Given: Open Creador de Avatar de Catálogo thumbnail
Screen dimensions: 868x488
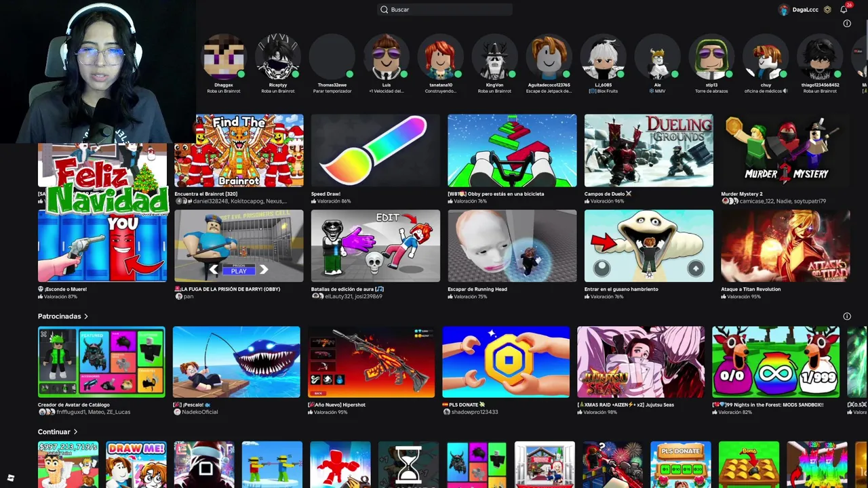Looking at the screenshot, I should [x=102, y=362].
